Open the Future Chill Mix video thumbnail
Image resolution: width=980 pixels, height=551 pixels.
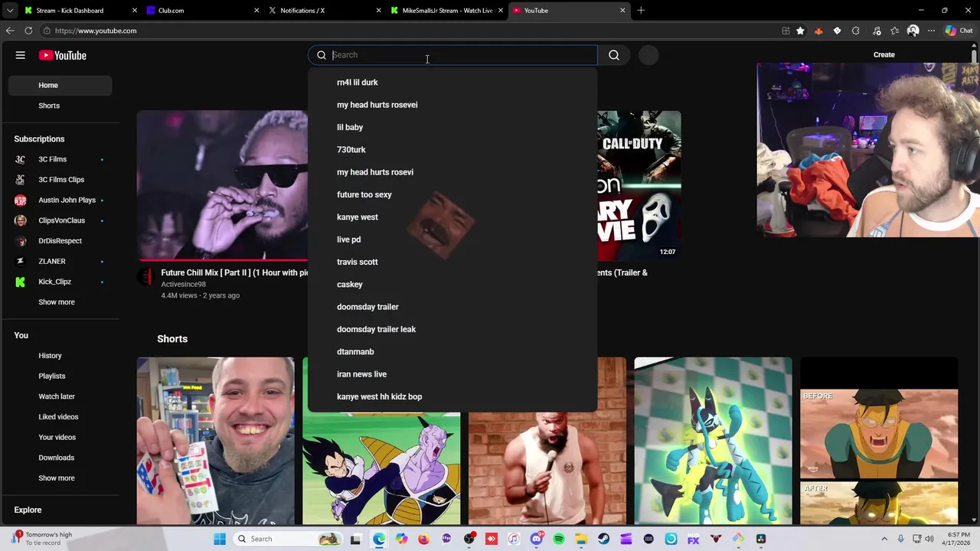(222, 185)
